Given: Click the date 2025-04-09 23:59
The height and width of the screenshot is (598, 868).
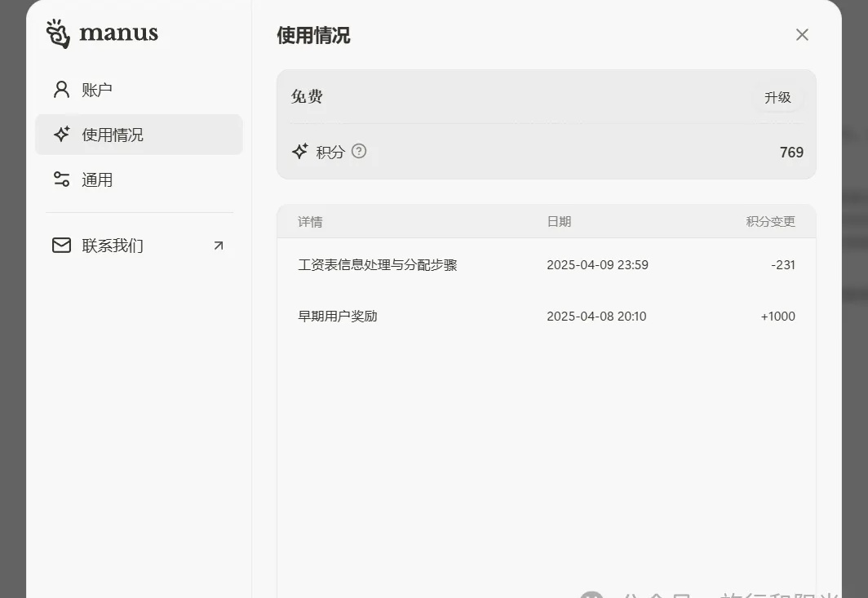Looking at the screenshot, I should [x=597, y=265].
